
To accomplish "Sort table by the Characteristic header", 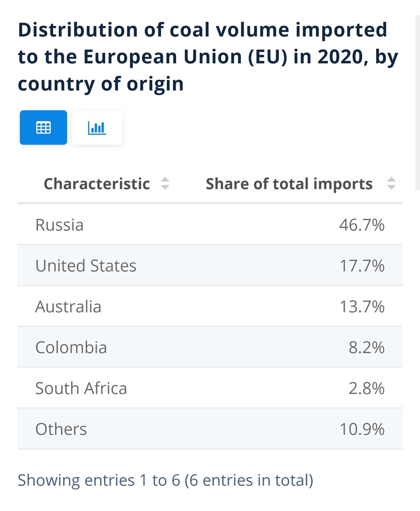I will (97, 184).
